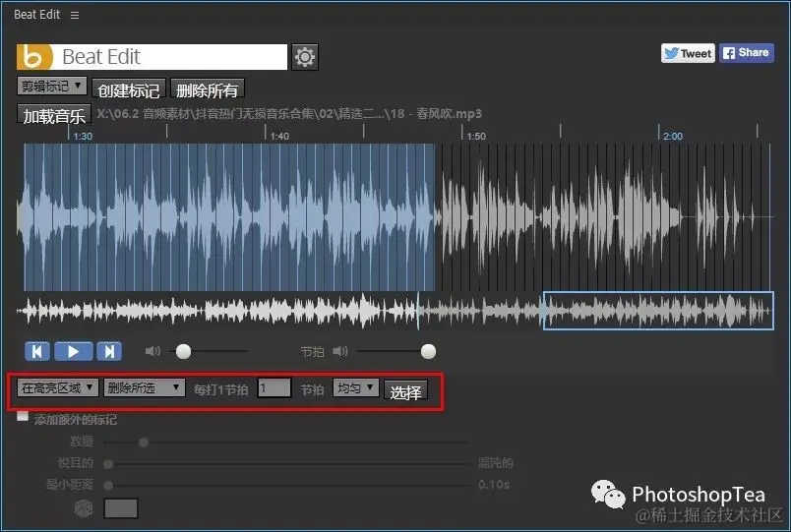
Task: Click the random dice icon
Action: pyautogui.click(x=84, y=507)
